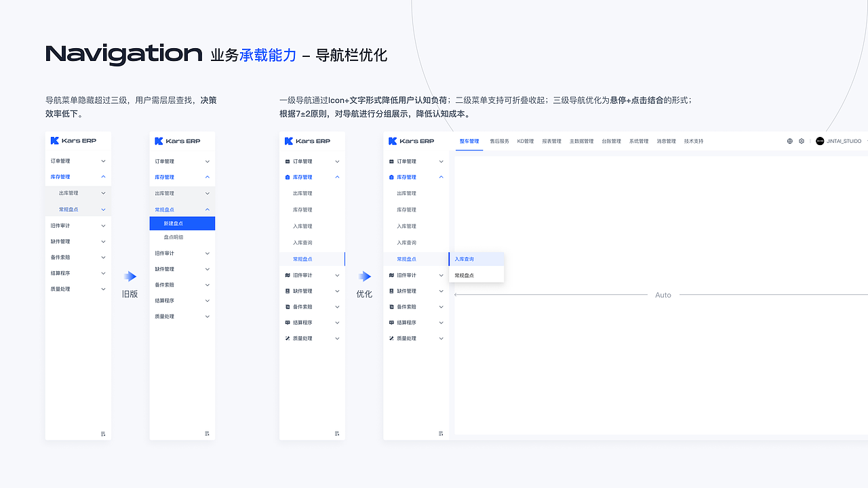Click the 订单管理 icon in the standalone optimized sidebar
Screen dimensions: 868x488
288,161
